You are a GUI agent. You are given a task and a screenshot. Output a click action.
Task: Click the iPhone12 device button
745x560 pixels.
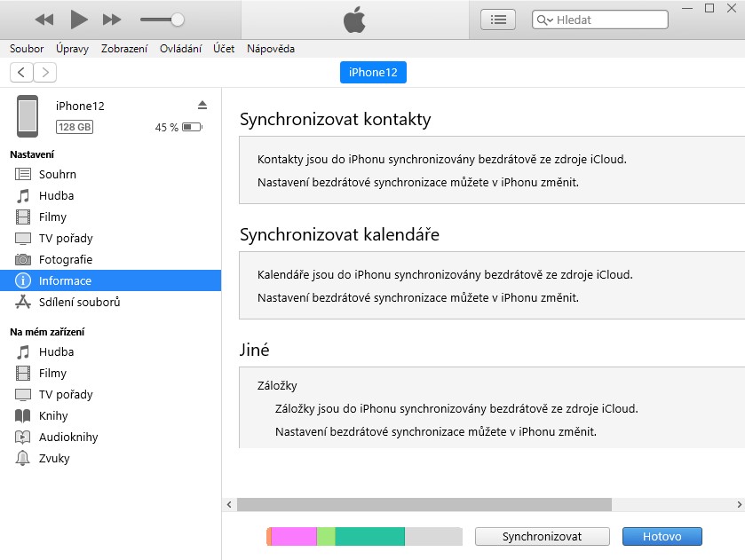[x=373, y=72]
